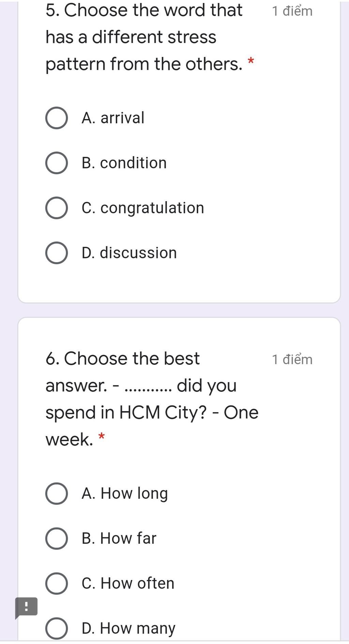Click the '1 điểm' label on question 6
The width and height of the screenshot is (349, 644).
(x=292, y=360)
